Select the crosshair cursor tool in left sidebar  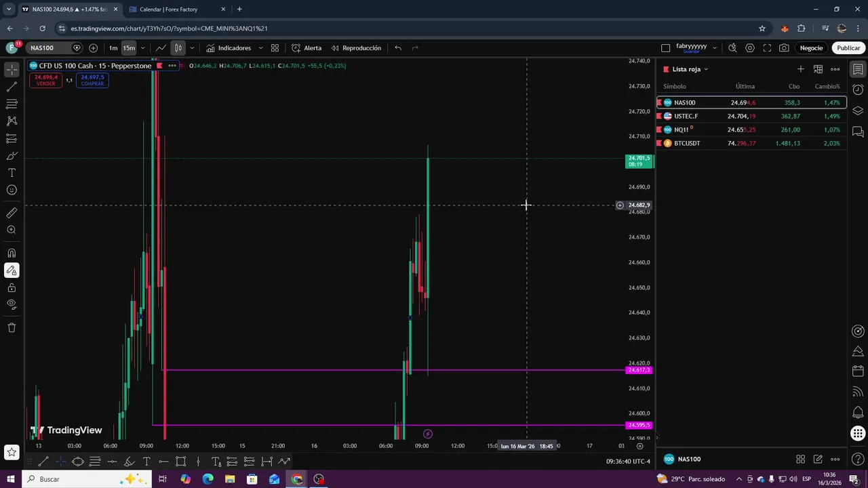12,70
